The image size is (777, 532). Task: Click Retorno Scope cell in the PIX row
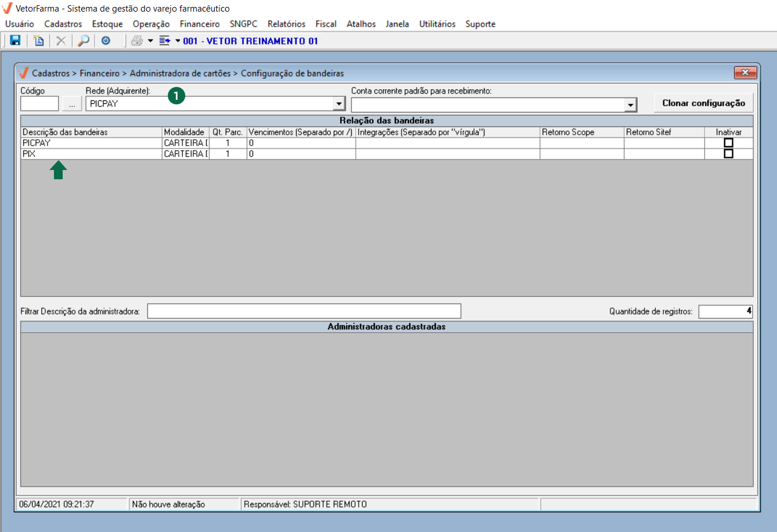point(582,154)
